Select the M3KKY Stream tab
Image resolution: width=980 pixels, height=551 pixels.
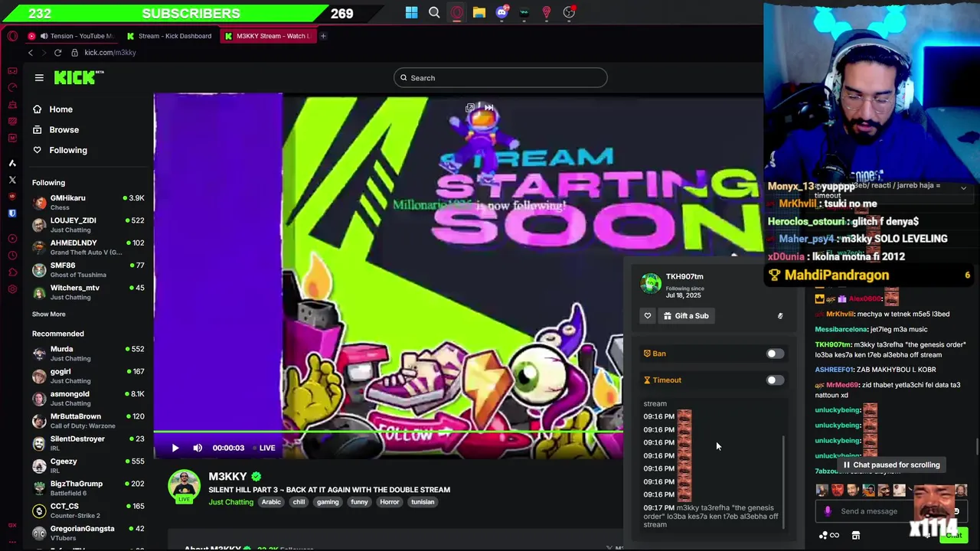268,36
